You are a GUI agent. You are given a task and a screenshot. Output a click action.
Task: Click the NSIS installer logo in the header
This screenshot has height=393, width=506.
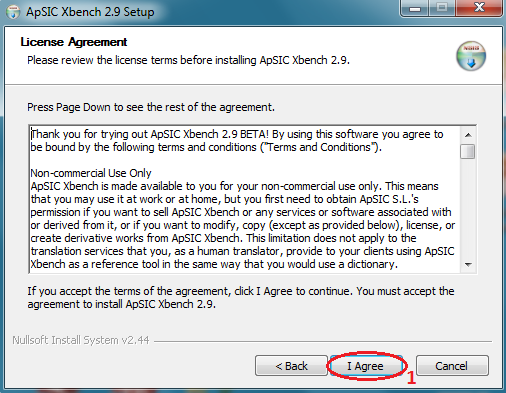click(471, 56)
